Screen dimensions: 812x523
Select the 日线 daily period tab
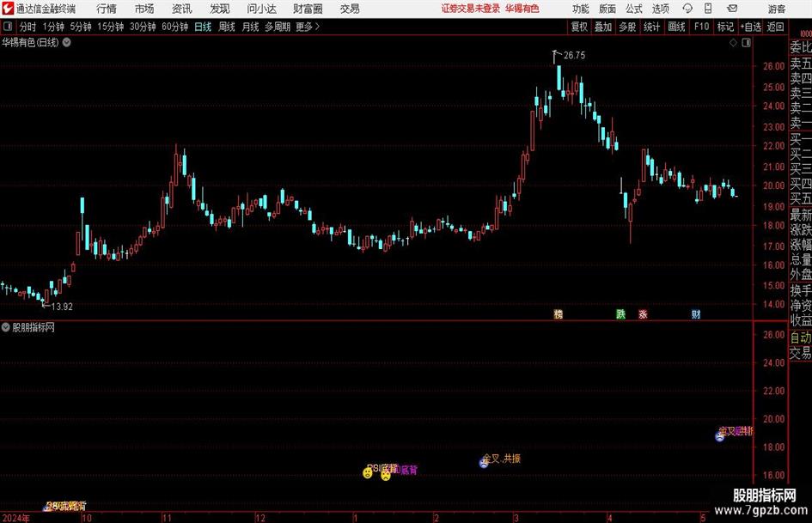click(x=203, y=27)
